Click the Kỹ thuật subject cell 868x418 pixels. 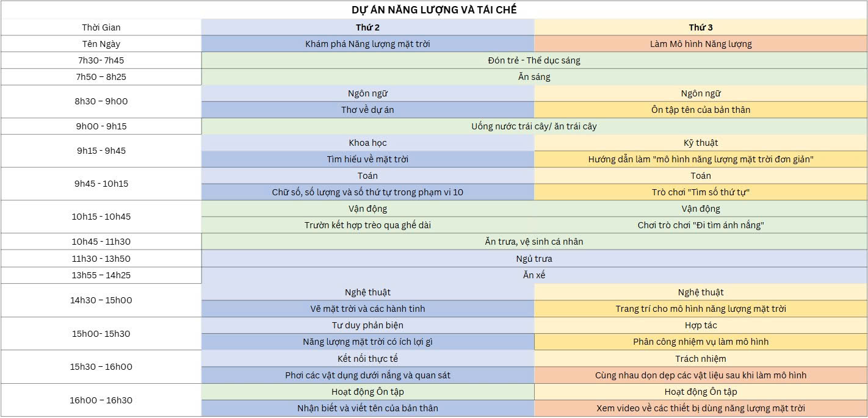point(701,143)
